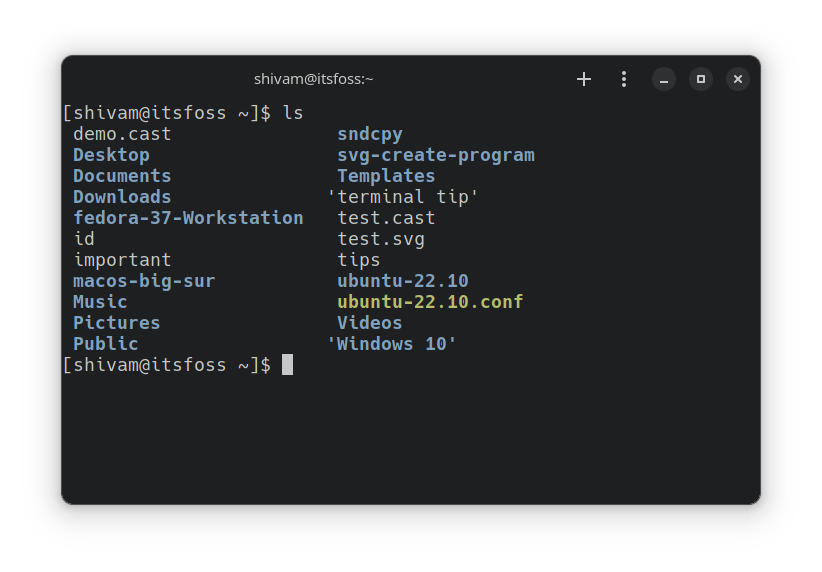Click the 'terminal tip' file entry
The image size is (822, 572).
tap(403, 197)
